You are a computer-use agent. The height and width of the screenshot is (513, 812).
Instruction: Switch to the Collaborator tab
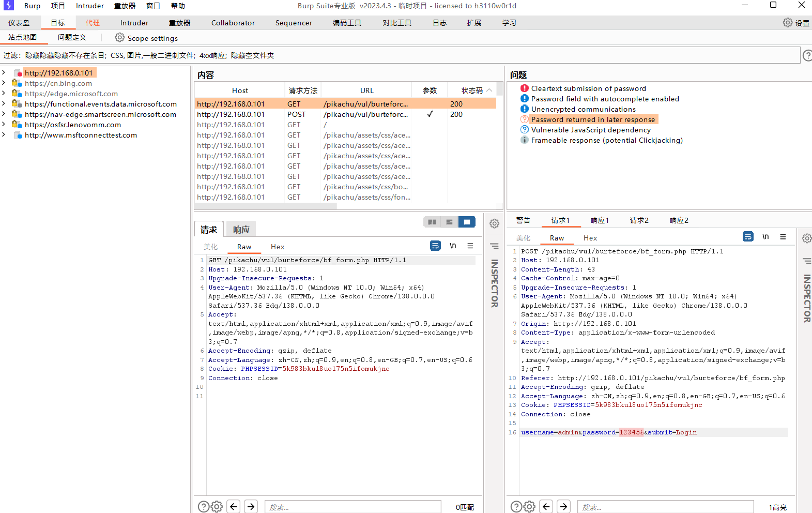233,23
